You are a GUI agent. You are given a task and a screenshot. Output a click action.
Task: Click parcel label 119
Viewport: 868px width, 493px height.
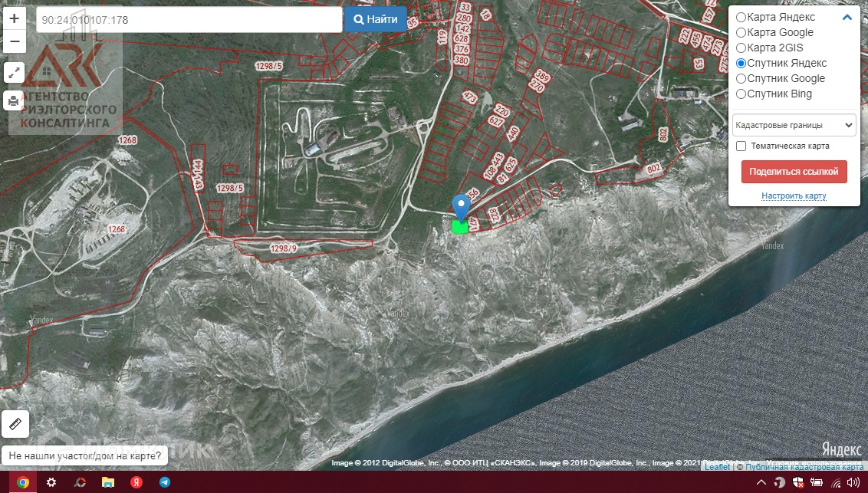click(442, 38)
